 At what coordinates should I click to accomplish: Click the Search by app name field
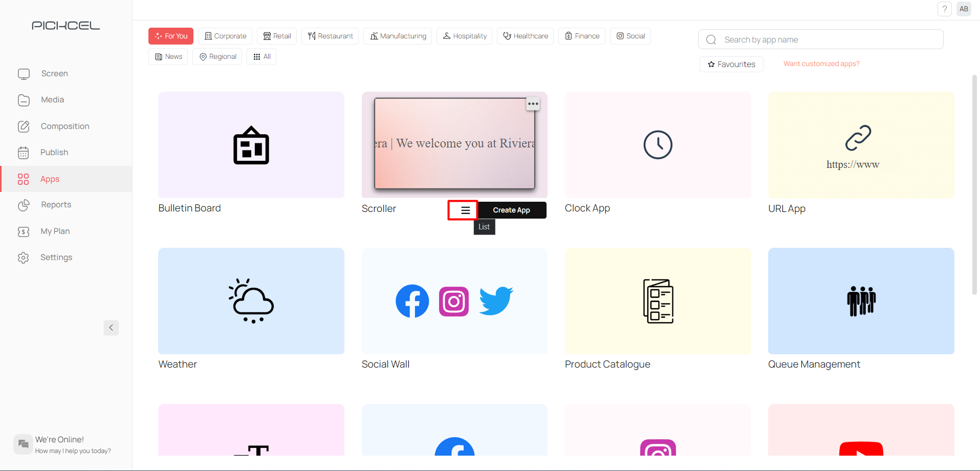pyautogui.click(x=821, y=39)
